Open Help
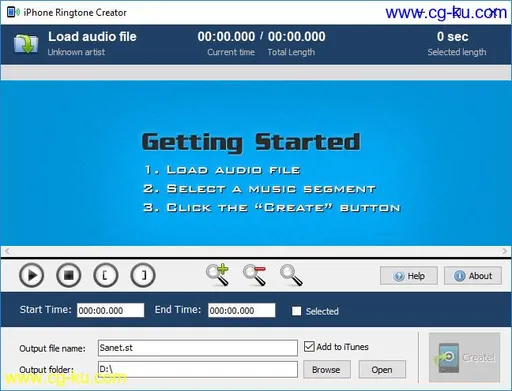 pyautogui.click(x=409, y=276)
